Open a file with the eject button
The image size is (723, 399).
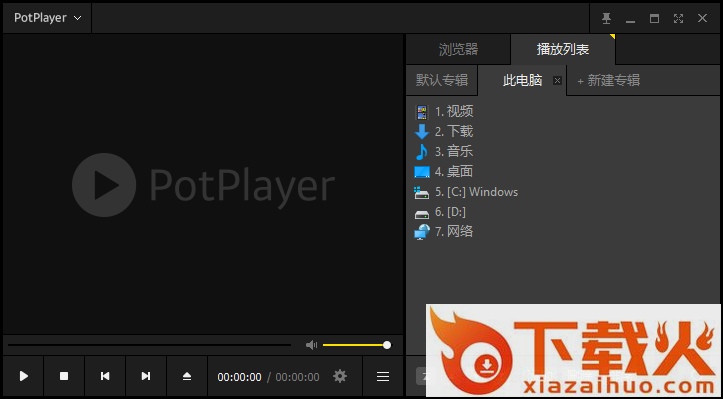187,376
